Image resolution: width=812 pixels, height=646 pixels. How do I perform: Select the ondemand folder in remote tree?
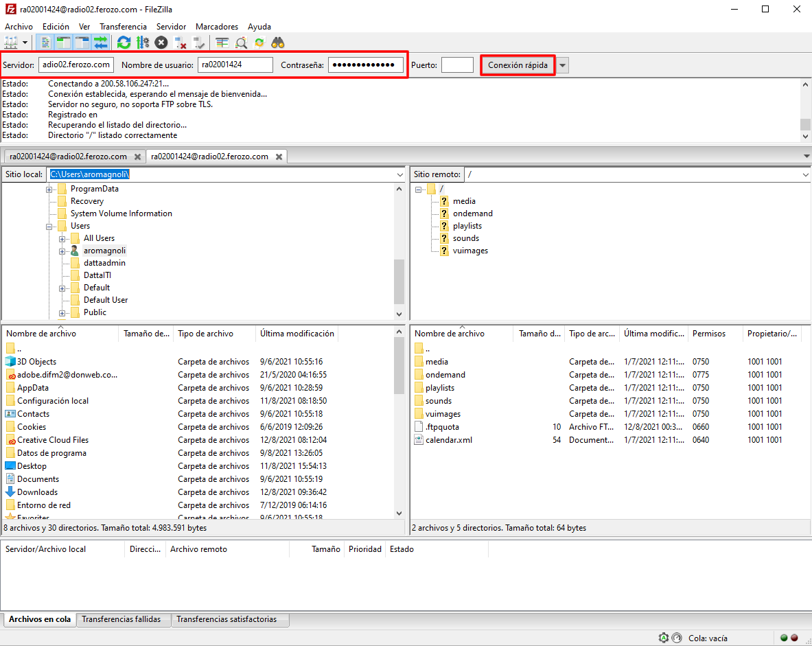[473, 214]
